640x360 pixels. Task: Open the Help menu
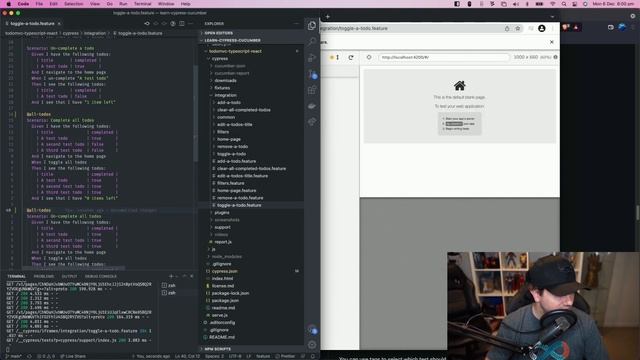tap(185, 4)
